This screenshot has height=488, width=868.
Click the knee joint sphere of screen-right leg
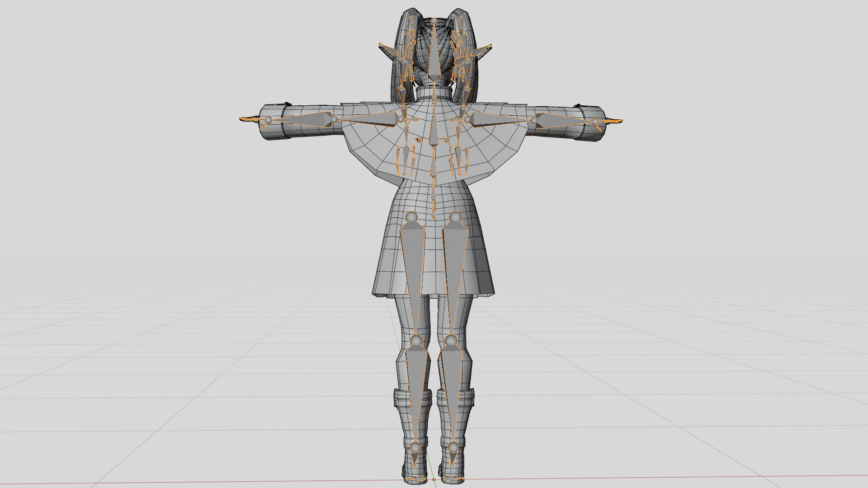pos(451,340)
